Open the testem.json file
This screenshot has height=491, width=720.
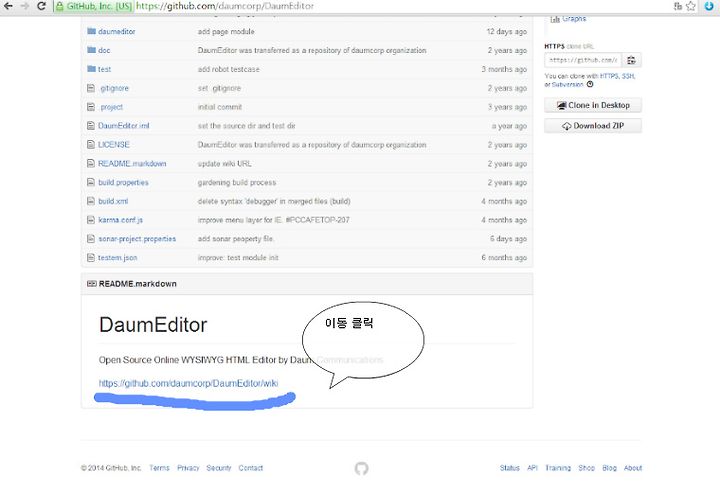(x=118, y=258)
